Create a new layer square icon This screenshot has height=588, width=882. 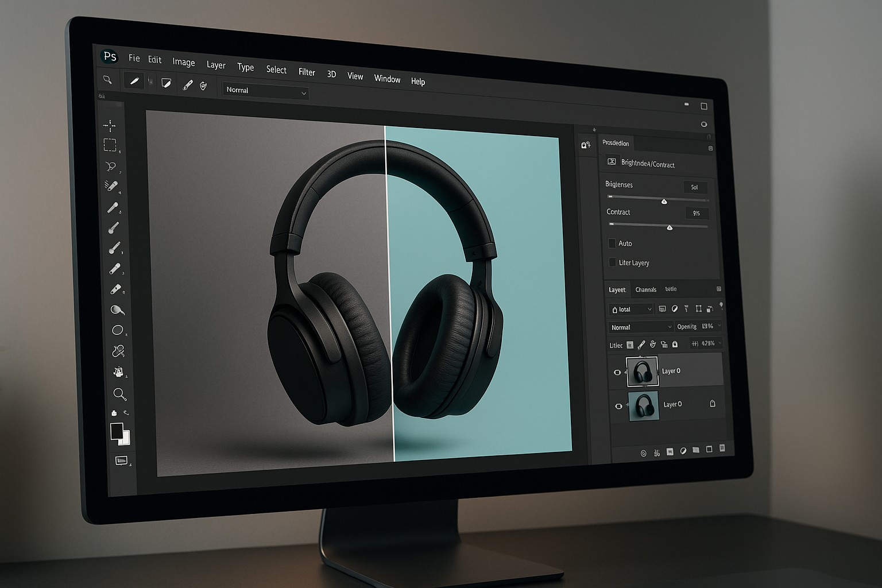click(x=709, y=449)
